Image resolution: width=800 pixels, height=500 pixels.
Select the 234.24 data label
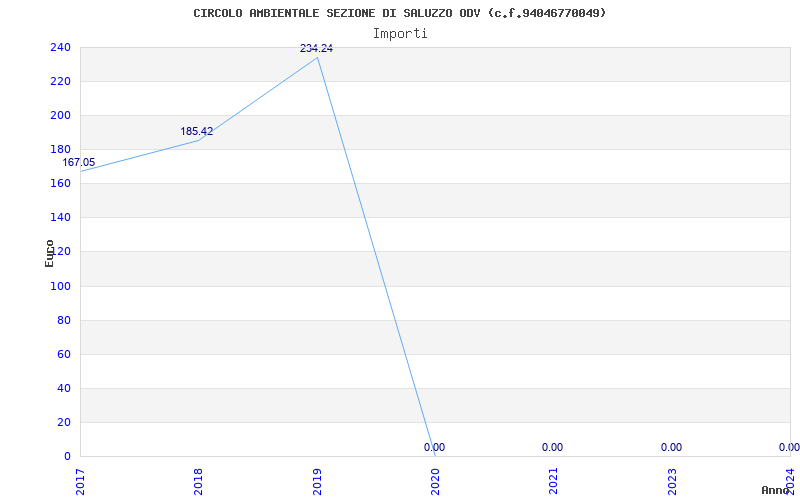tap(316, 48)
